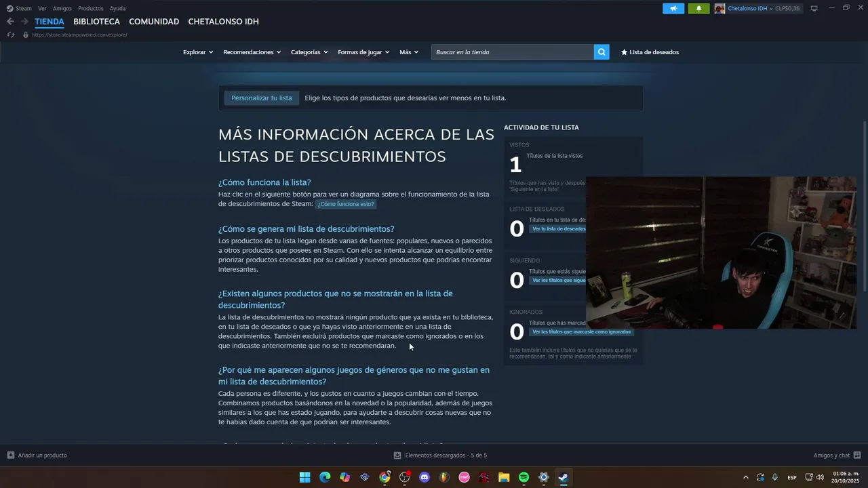This screenshot has height=488, width=868.
Task: Click the Añadir un producto plus icon
Action: [x=10, y=455]
